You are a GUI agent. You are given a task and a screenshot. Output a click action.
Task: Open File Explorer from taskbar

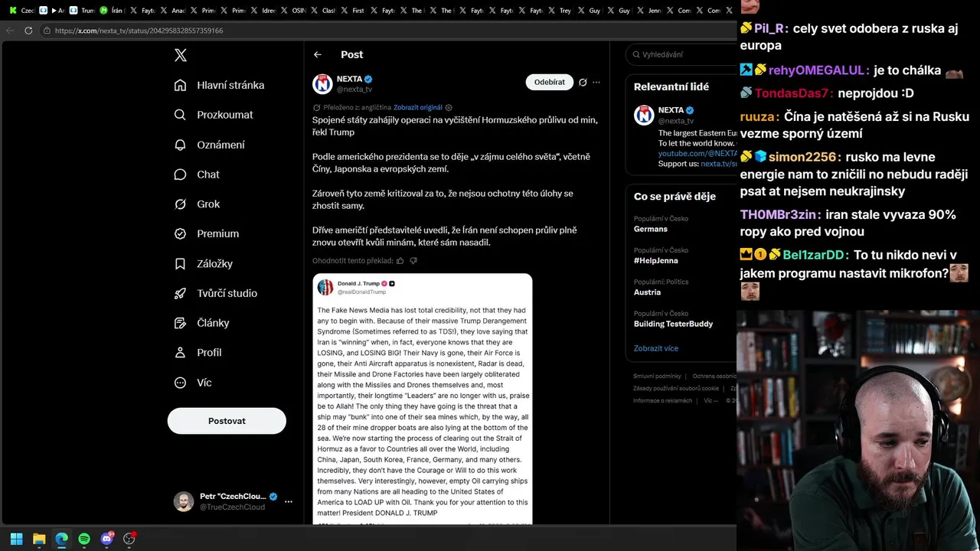(x=39, y=539)
